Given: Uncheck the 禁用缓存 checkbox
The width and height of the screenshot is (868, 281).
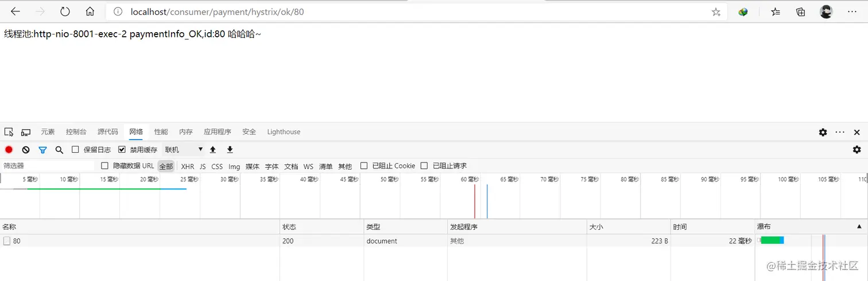Looking at the screenshot, I should pyautogui.click(x=122, y=149).
